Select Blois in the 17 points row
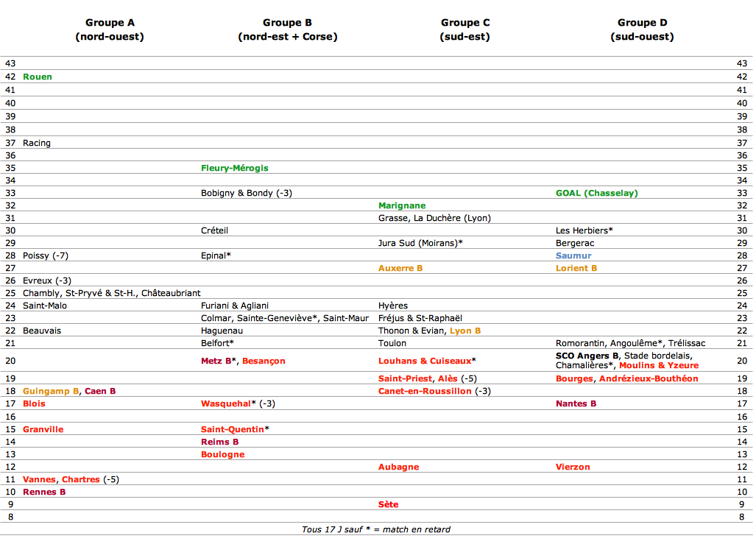This screenshot has height=558, width=756. [x=34, y=403]
